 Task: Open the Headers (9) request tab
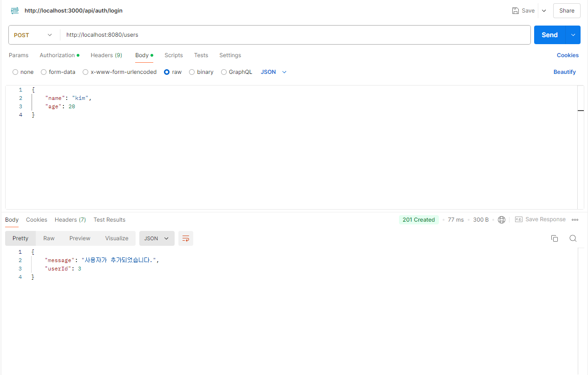(x=106, y=55)
